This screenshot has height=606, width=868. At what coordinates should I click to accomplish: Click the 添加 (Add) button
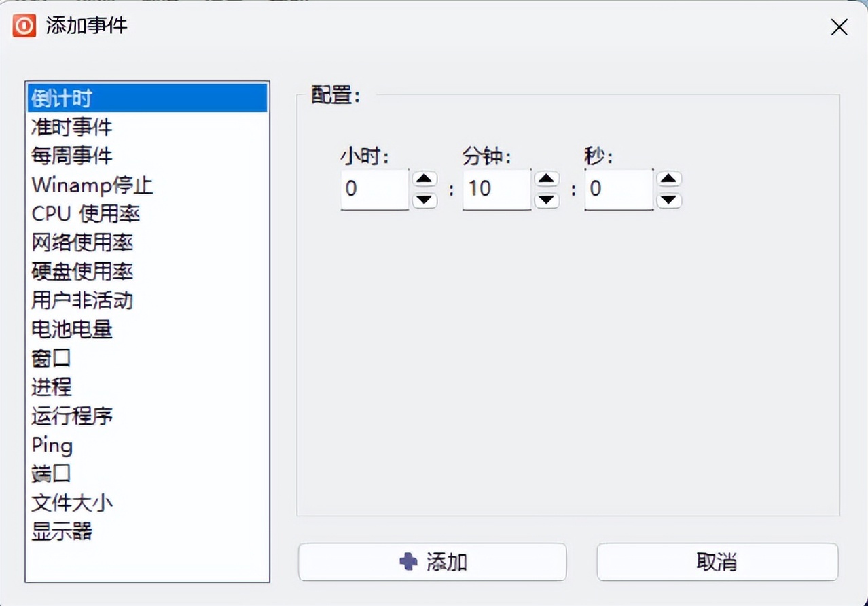point(432,562)
